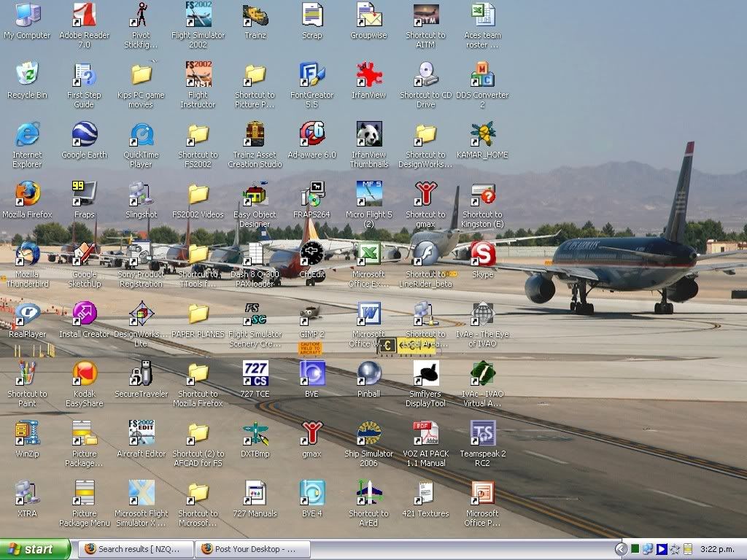This screenshot has height=560, width=747.
Task: Launch Ship Simulator 2006 shortcut
Action: [x=368, y=434]
